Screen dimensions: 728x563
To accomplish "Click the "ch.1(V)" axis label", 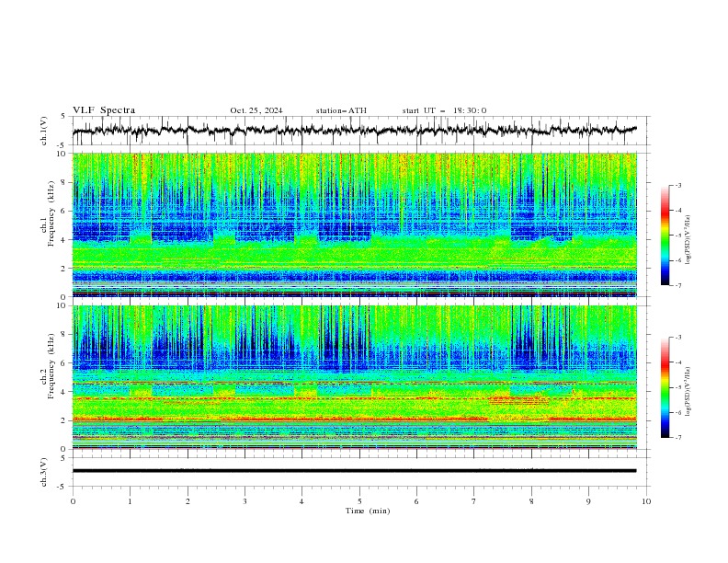I will 44,131.
